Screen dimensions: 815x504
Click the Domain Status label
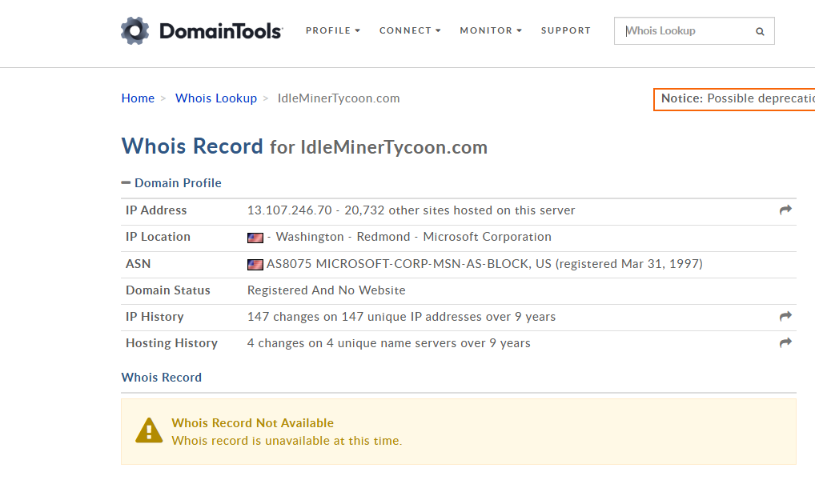pyautogui.click(x=168, y=290)
